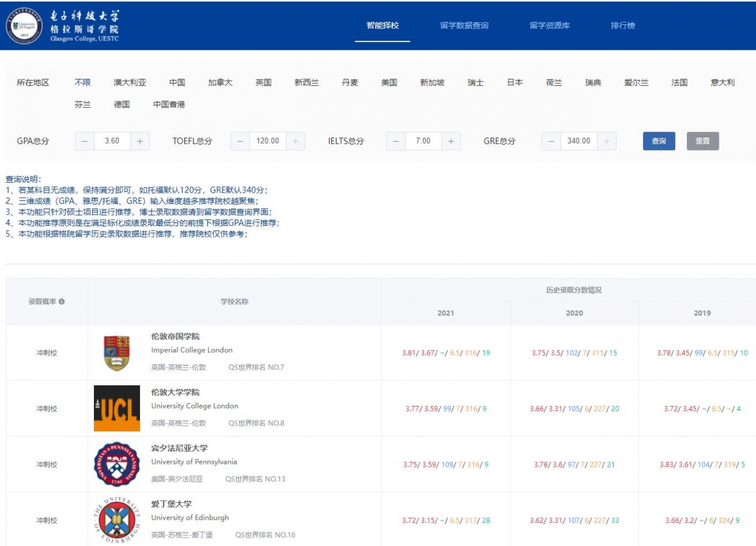Image resolution: width=756 pixels, height=546 pixels.
Task: Switch to the 排行榜 tab
Action: 623,25
